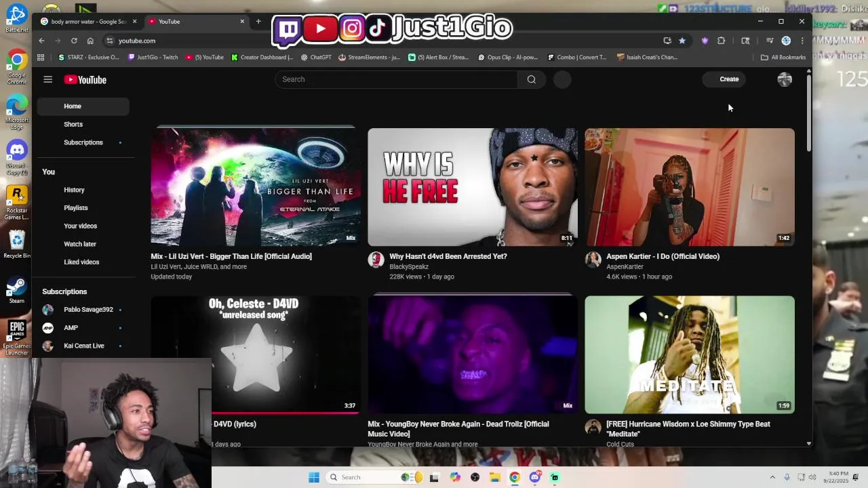The height and width of the screenshot is (488, 868).
Task: Open All Bookmarks folder
Action: coord(783,58)
